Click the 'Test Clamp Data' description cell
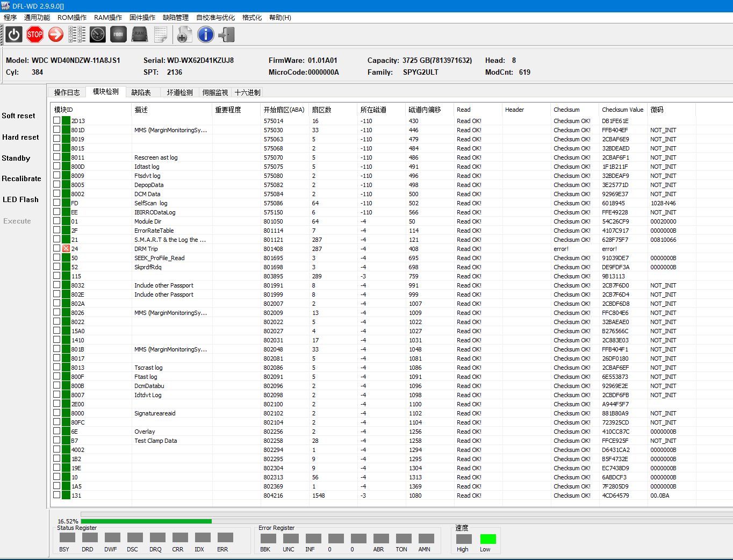Screen dimensions: 733x560 click(x=155, y=441)
